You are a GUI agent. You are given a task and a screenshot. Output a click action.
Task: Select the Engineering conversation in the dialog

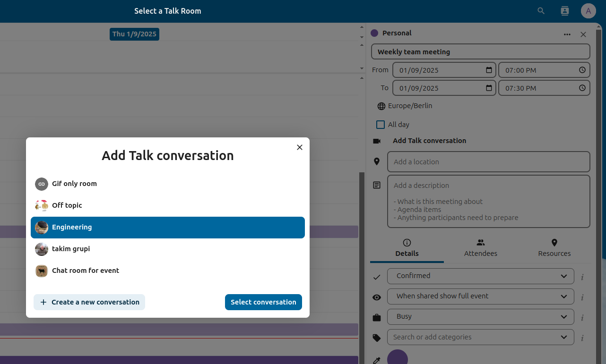[167, 227]
